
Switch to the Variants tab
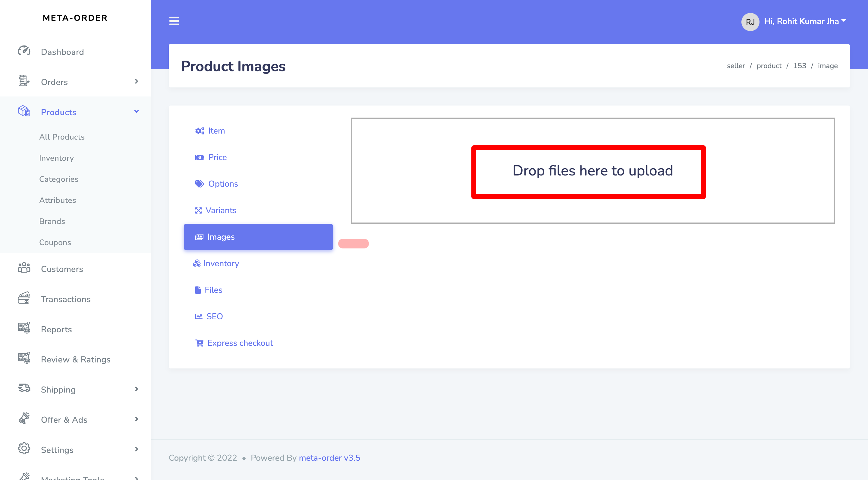point(221,210)
